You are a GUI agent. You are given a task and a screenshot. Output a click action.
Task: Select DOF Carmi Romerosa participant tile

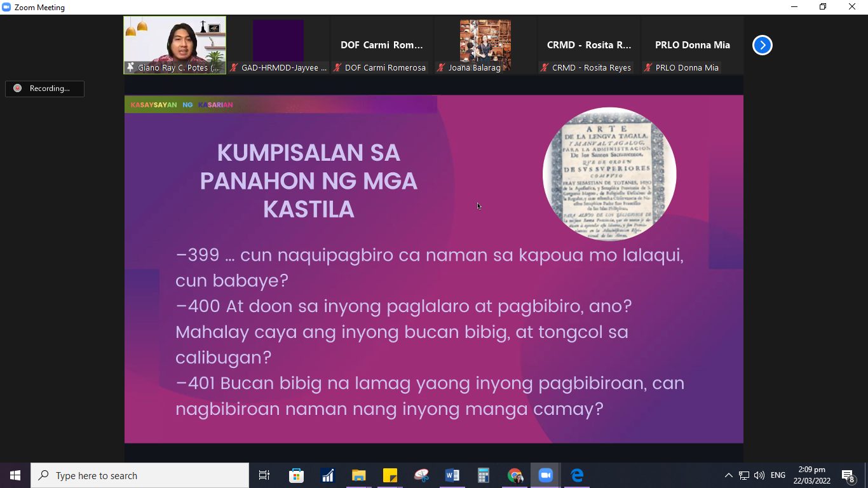pyautogui.click(x=382, y=45)
